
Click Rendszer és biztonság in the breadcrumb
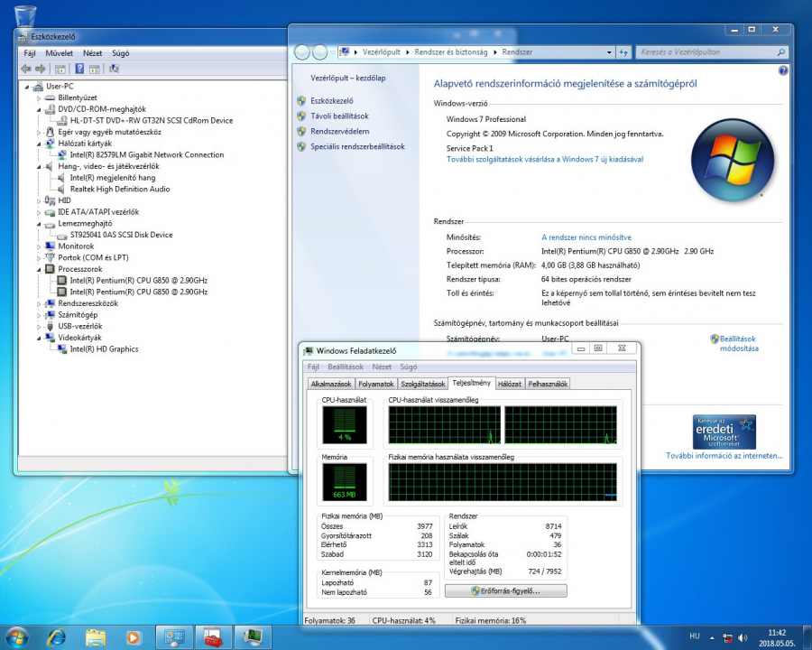451,52
